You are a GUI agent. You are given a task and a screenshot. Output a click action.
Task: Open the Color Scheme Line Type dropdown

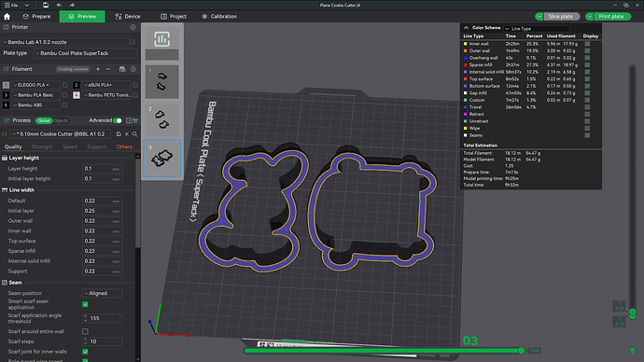click(537, 28)
